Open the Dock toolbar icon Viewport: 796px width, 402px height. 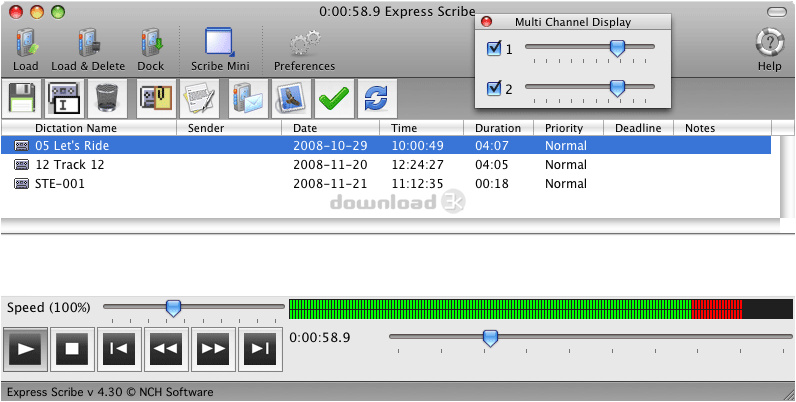pos(151,44)
